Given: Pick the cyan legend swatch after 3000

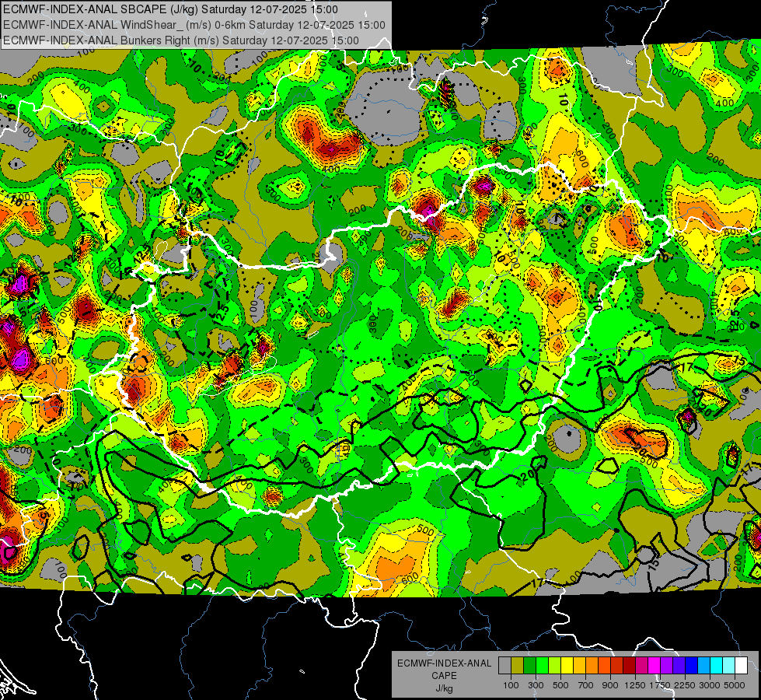Looking at the screenshot, I should point(717,665).
